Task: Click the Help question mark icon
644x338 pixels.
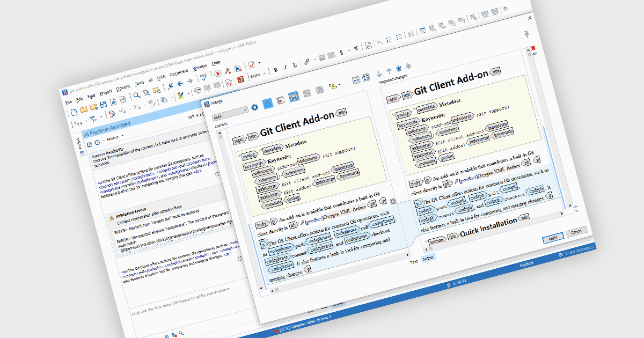Action: [x=505, y=9]
